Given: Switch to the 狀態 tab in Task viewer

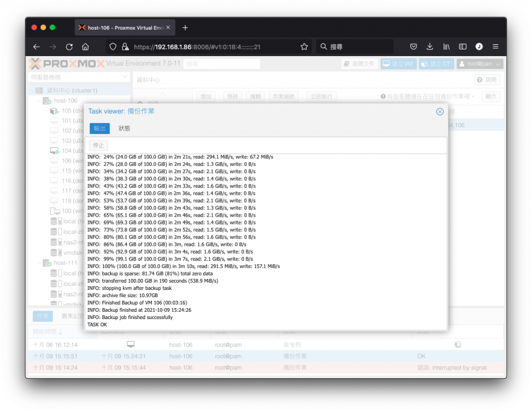Looking at the screenshot, I should 124,128.
